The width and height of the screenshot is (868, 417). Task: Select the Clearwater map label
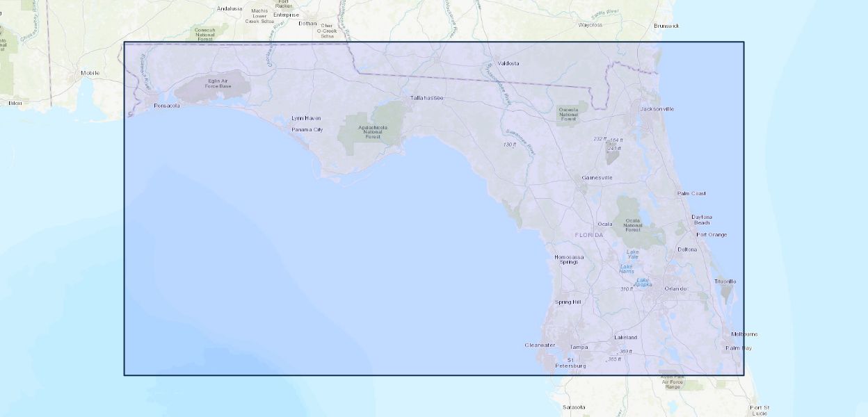(540, 345)
